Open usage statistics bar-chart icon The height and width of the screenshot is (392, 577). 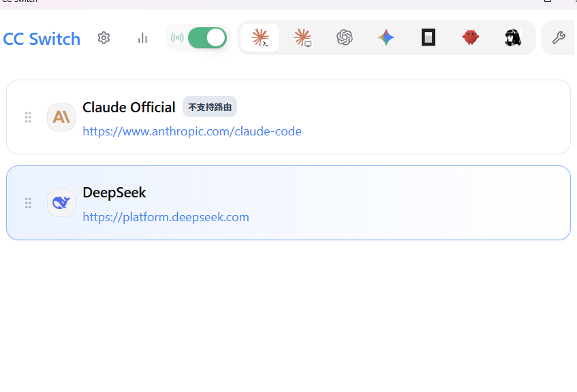point(142,38)
